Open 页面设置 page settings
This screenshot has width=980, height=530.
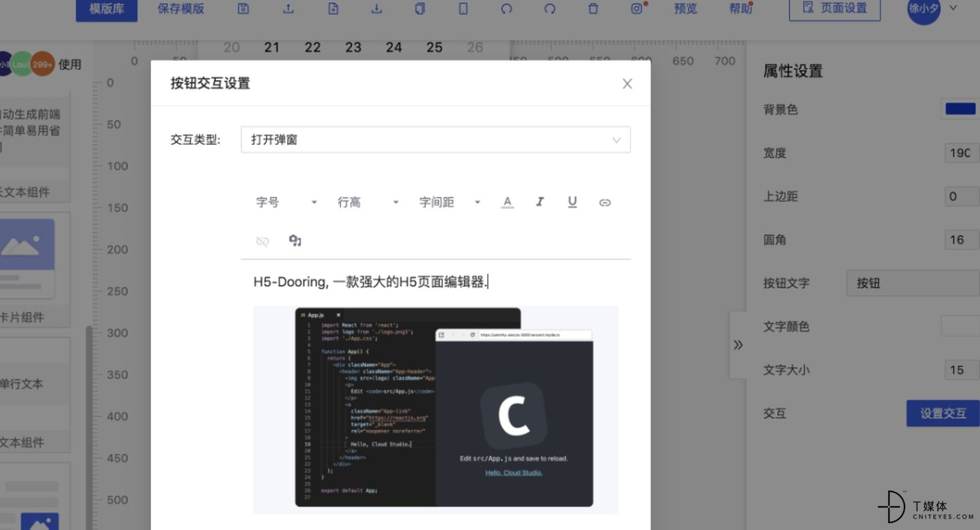click(835, 8)
